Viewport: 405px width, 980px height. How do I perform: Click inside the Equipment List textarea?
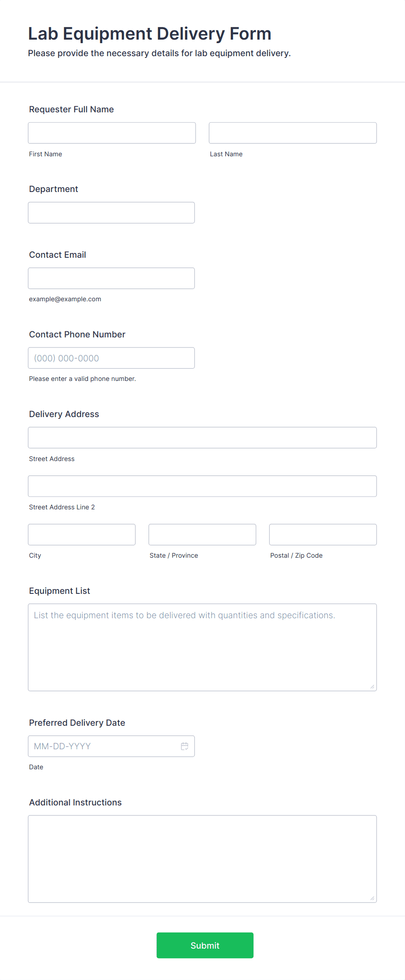tap(202, 647)
